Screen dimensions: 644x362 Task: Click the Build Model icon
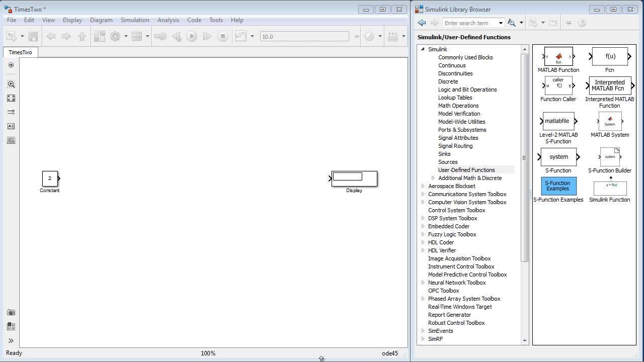coord(392,36)
